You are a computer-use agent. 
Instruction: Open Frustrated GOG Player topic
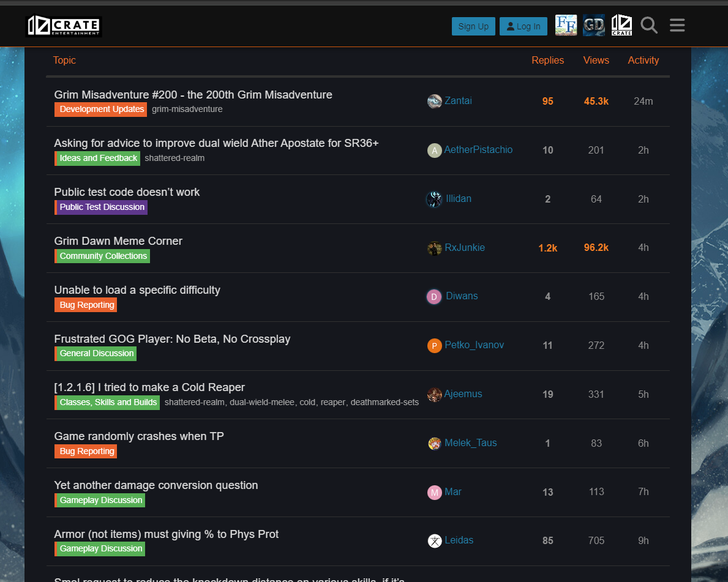pos(172,339)
